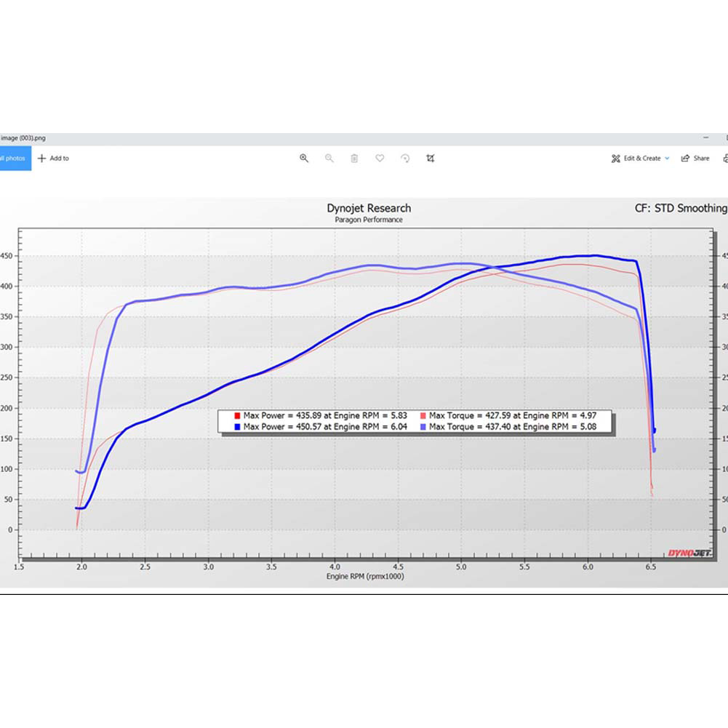Zoom into the image
This screenshot has height=728, width=728.
tap(304, 158)
